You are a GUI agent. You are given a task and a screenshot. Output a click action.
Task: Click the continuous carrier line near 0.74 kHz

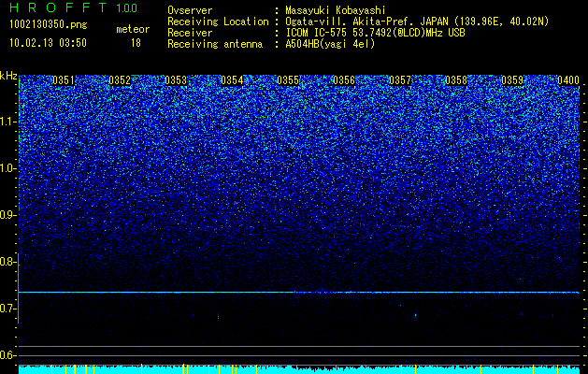299,292
